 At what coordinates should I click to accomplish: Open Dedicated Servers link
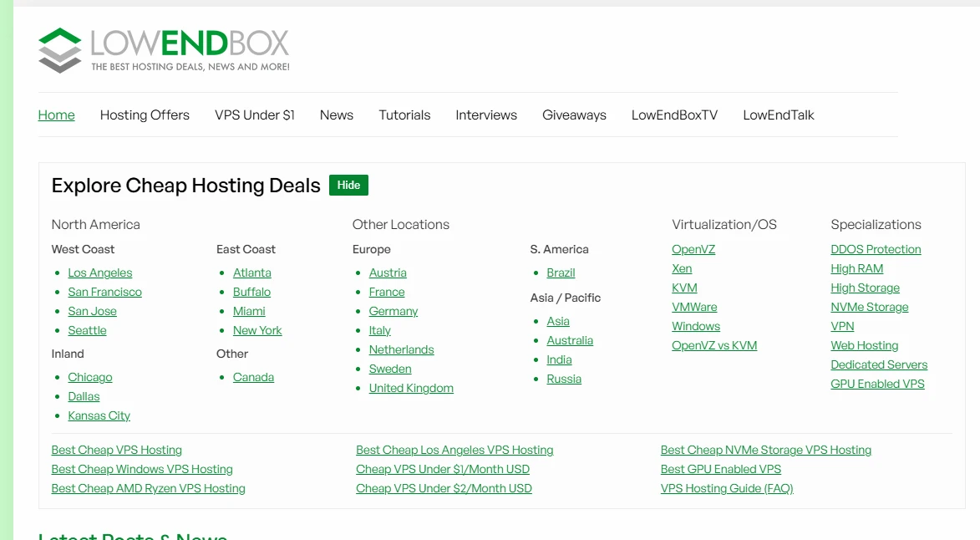pos(879,365)
